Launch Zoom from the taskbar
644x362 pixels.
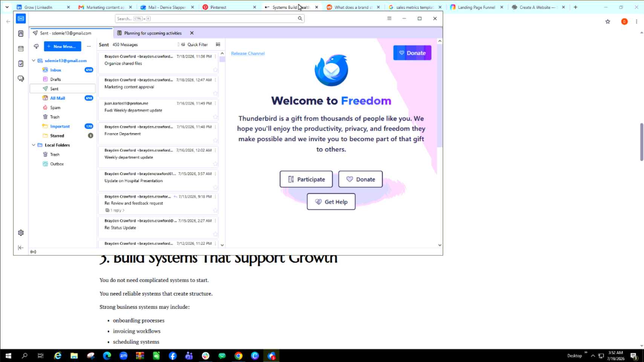[124, 356]
